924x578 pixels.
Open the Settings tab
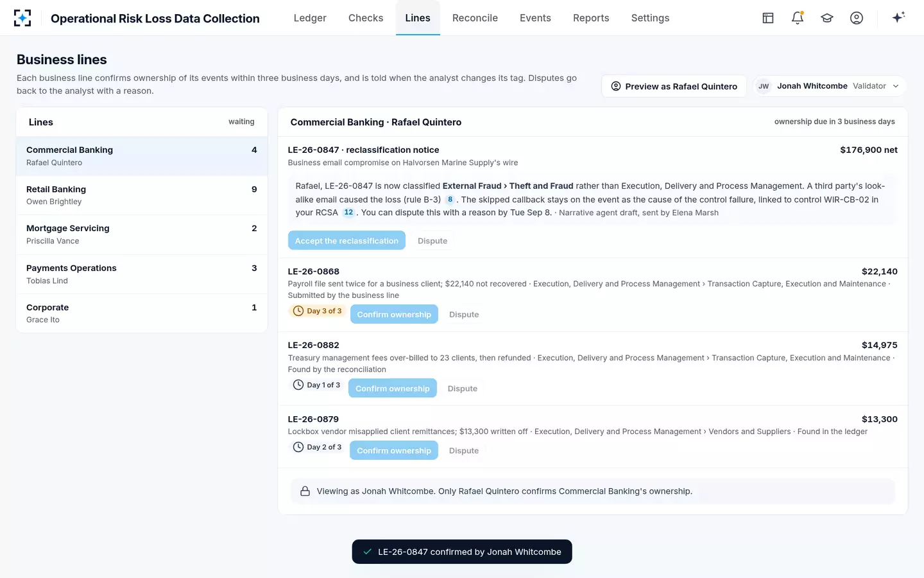pos(650,18)
